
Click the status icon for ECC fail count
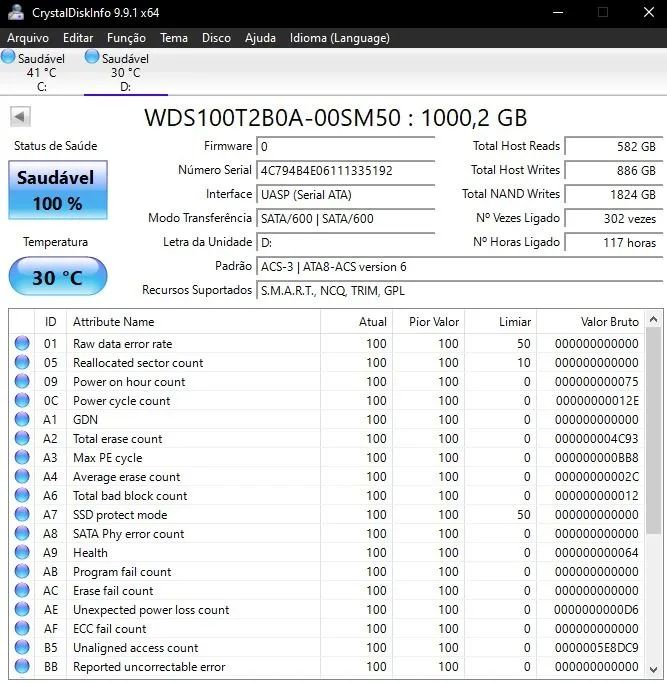point(22,628)
